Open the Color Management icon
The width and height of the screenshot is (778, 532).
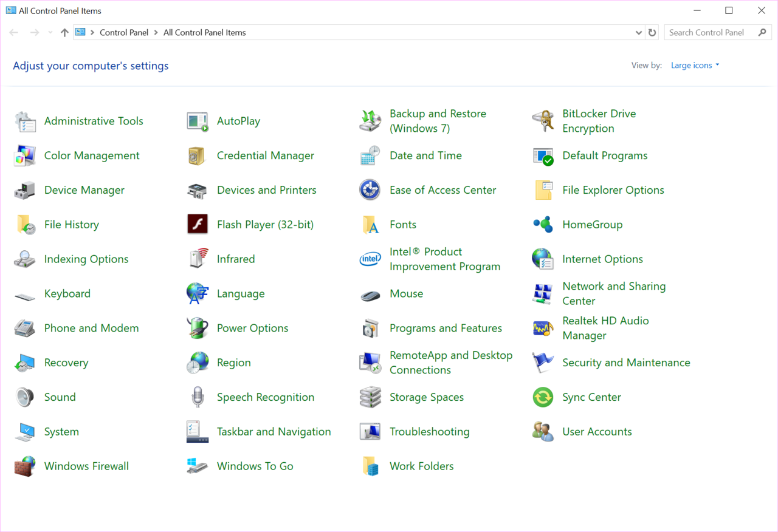pos(25,156)
